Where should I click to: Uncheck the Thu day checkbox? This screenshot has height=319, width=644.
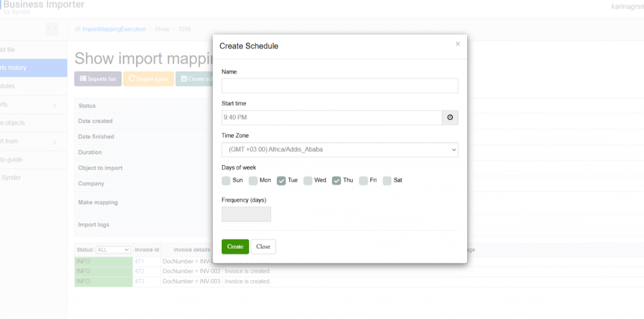point(336,181)
